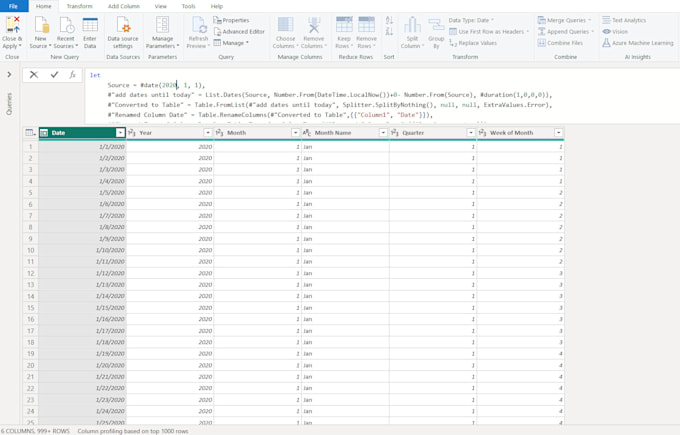This screenshot has width=680, height=435.
Task: Open the Week of Month filter dropdown
Action: pyautogui.click(x=559, y=133)
